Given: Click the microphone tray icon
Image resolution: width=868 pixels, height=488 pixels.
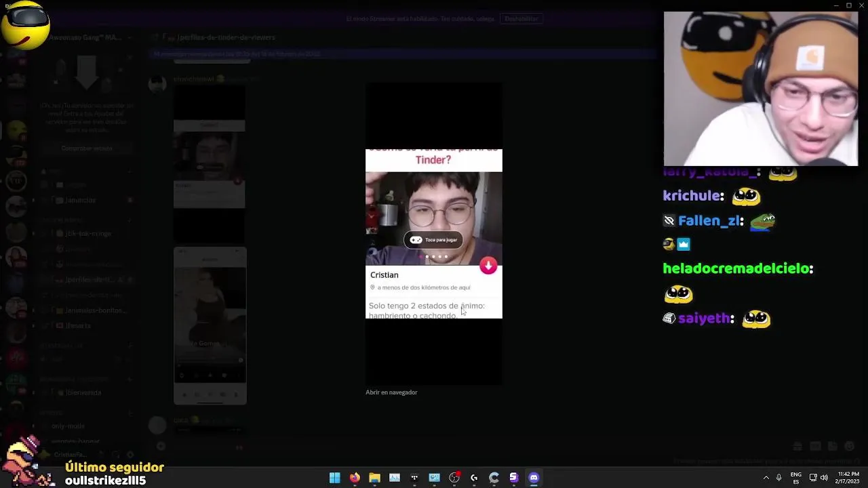Looking at the screenshot, I should click(x=778, y=478).
